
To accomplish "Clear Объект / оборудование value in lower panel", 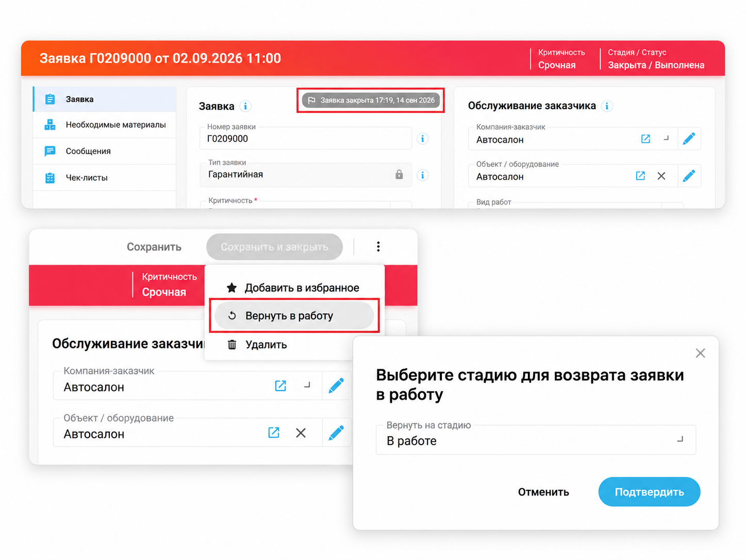I will click(x=301, y=433).
